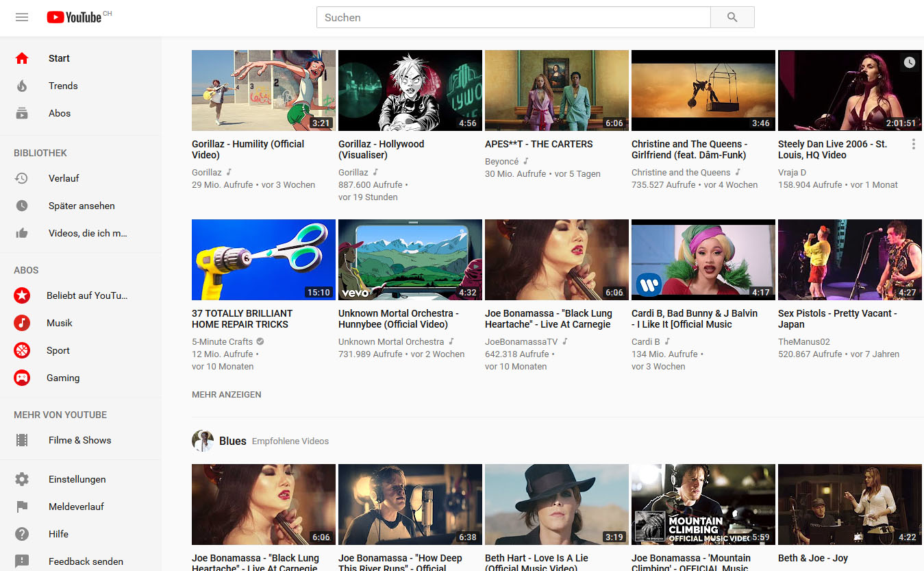Screen dimensions: 924x571
Task: Click Sex Pistols - Pretty Vacant title
Action: coord(837,319)
